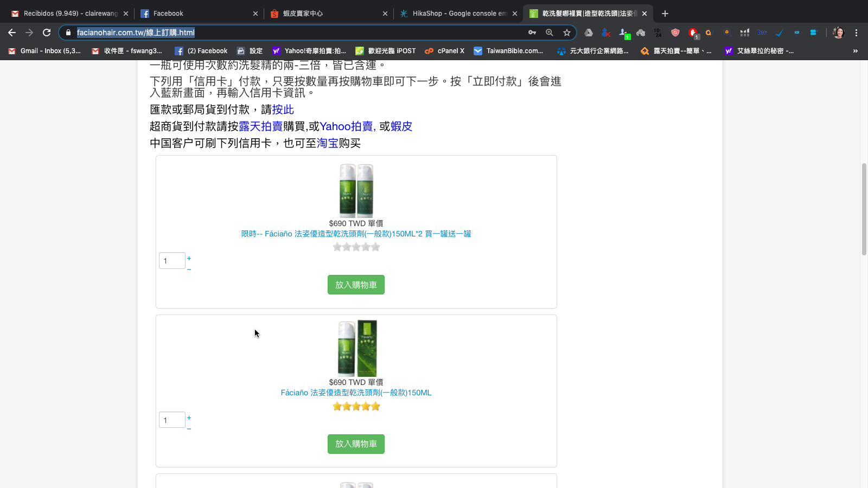This screenshot has height=488, width=868.
Task: Open the cPanel X bookmark
Action: (445, 51)
